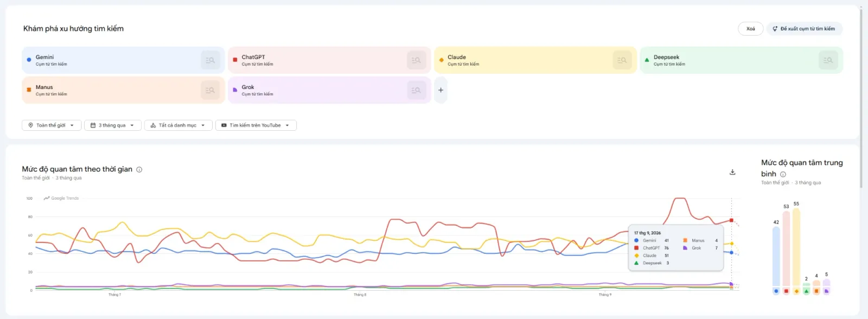This screenshot has width=868, height=319.
Task: Click the green triangle on Deepseek card
Action: (x=647, y=60)
